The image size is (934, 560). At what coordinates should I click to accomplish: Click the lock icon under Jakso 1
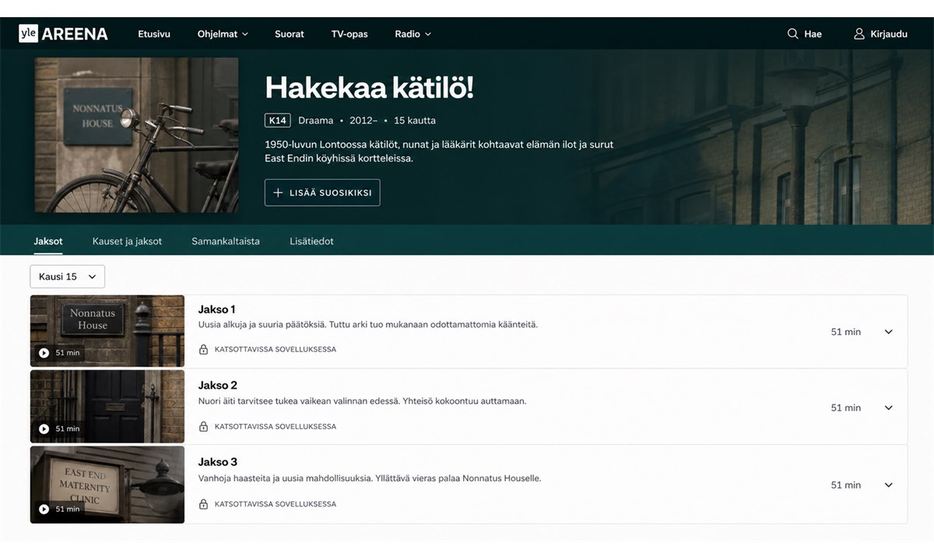point(203,350)
